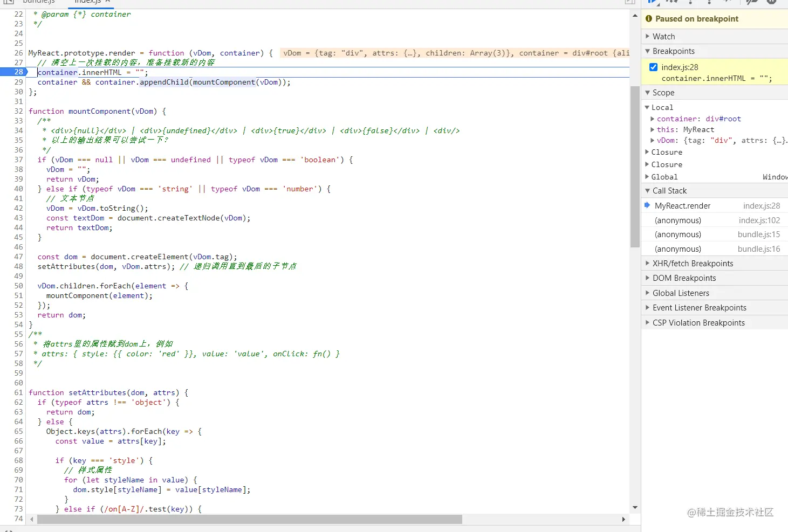Collapse the Scope section

point(648,93)
